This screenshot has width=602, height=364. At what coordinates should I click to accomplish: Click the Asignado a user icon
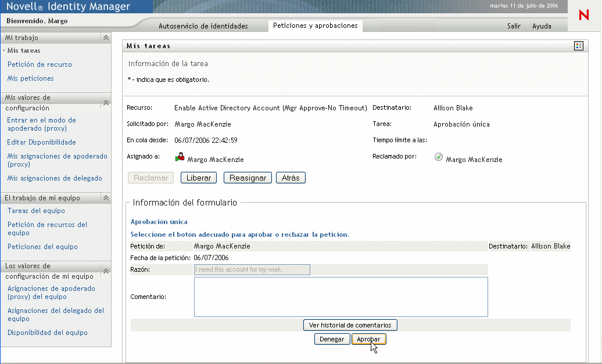pos(180,157)
